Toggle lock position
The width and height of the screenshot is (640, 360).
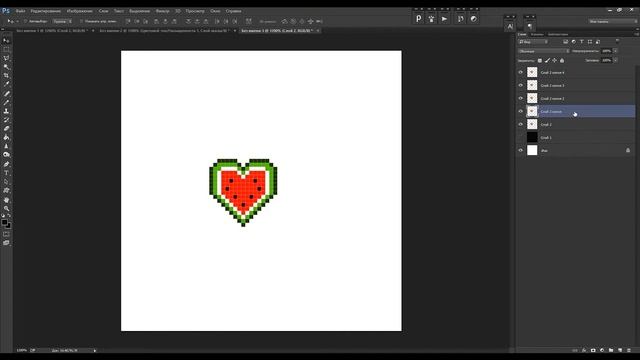554,60
